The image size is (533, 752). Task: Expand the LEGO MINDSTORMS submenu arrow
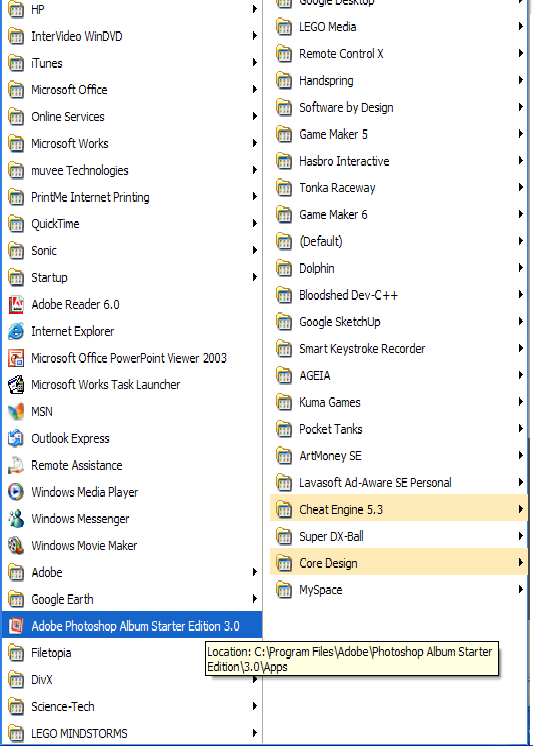click(255, 733)
